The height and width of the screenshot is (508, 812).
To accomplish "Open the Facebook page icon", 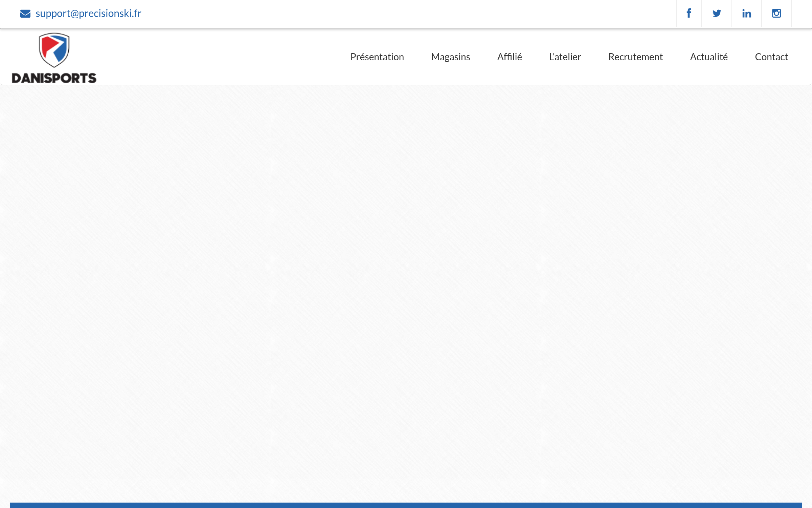I will coord(689,13).
